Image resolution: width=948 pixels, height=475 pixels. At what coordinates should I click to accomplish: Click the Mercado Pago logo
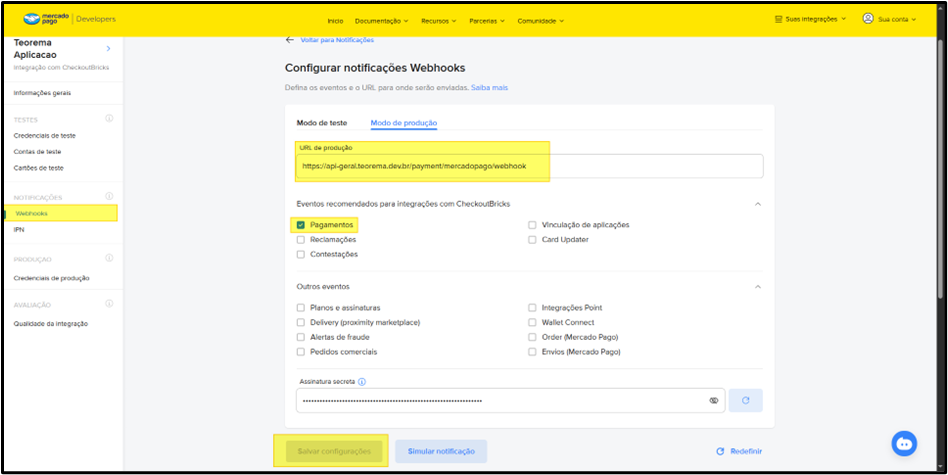click(x=47, y=19)
